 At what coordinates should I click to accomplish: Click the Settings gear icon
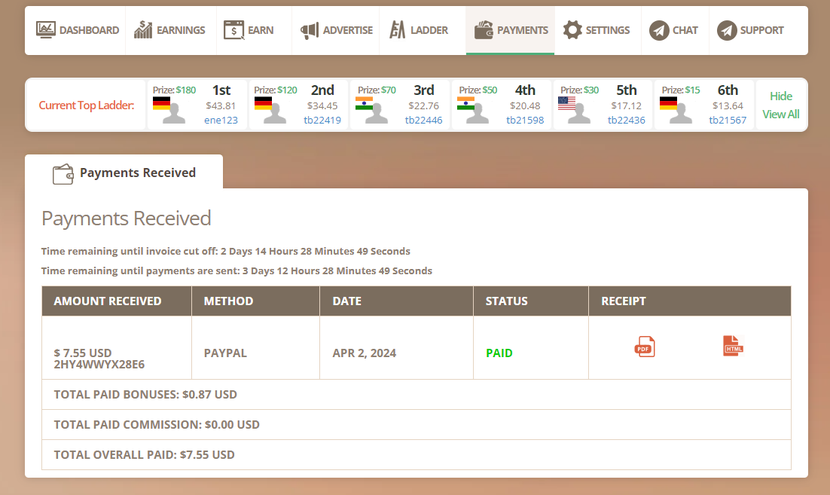(x=572, y=30)
